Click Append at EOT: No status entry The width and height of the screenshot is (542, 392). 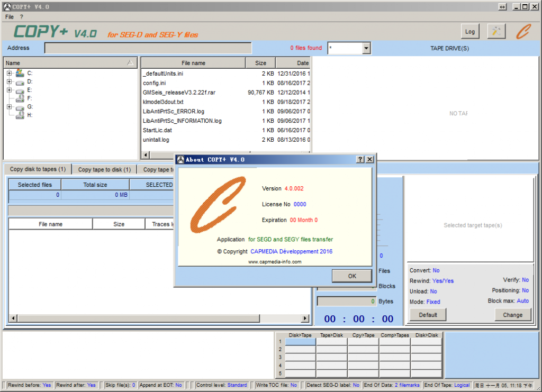click(161, 385)
